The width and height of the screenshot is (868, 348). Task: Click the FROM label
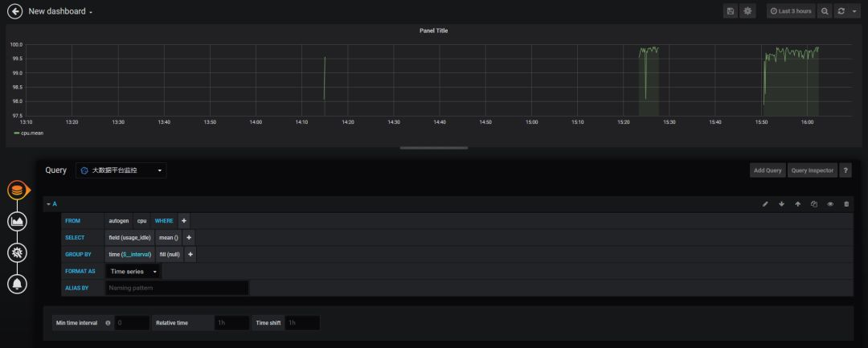(72, 221)
